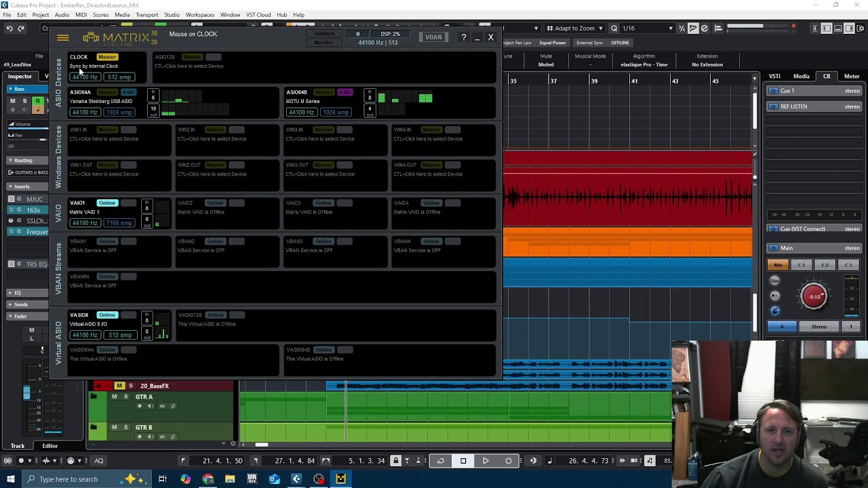
Task: Click the ASIO badge on ASIO64B device
Action: (345, 92)
